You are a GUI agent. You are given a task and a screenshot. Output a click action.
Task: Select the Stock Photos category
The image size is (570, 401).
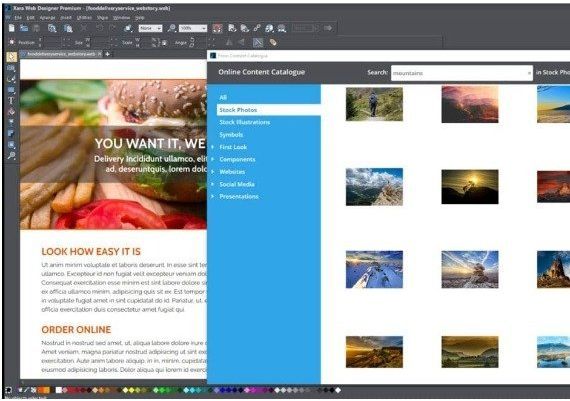268,110
